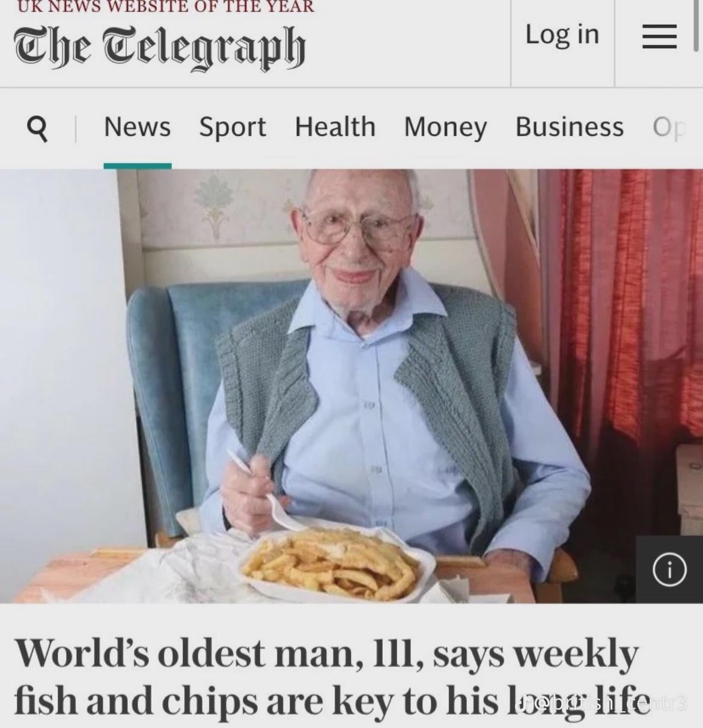Click the @british_centr3 watermark
Viewport: 703px width, 728px height.
tap(603, 702)
